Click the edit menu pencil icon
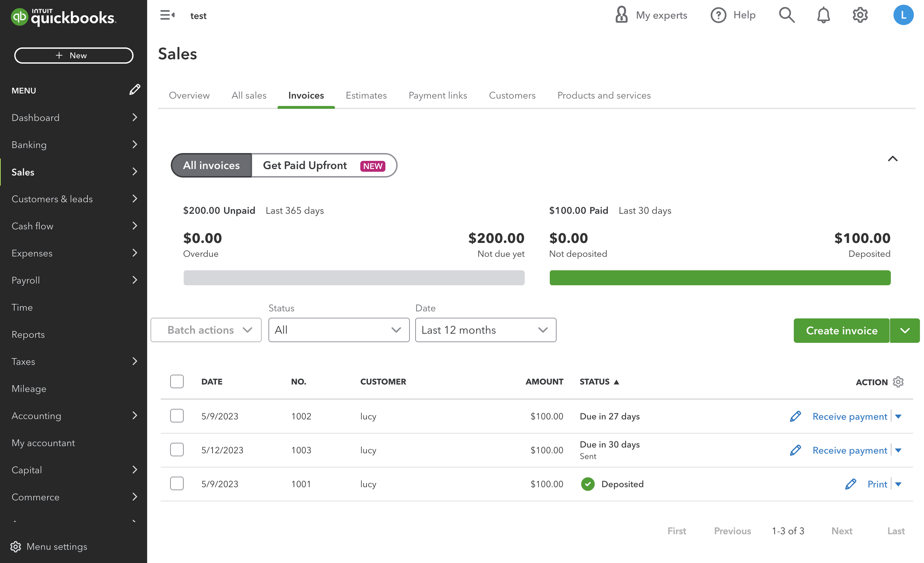The width and height of the screenshot is (924, 563). coord(134,89)
